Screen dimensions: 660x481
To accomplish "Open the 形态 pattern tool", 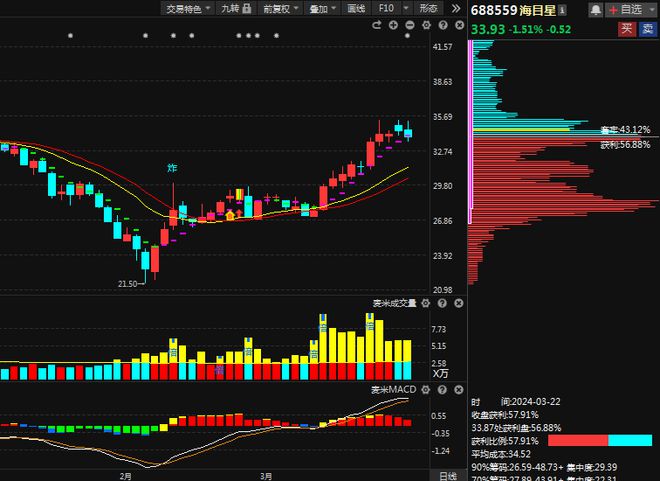I will point(428,8).
